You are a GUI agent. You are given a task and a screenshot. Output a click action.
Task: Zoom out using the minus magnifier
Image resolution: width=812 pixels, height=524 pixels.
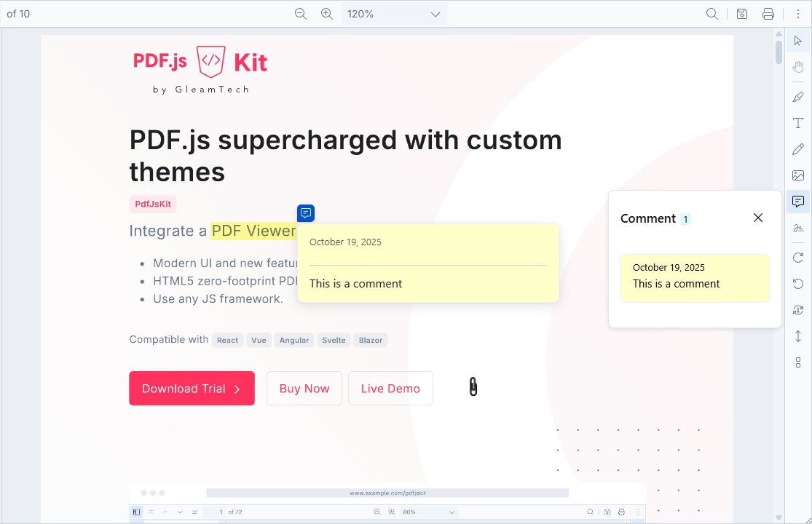tap(300, 14)
